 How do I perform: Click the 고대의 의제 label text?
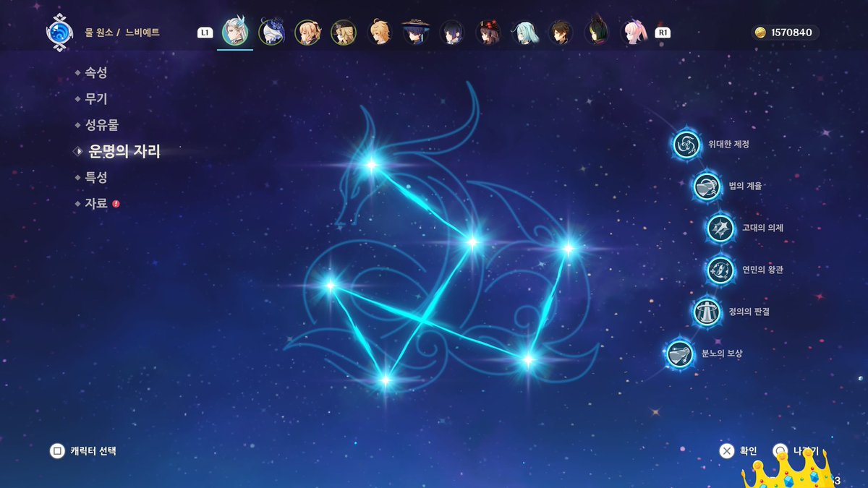pos(762,228)
